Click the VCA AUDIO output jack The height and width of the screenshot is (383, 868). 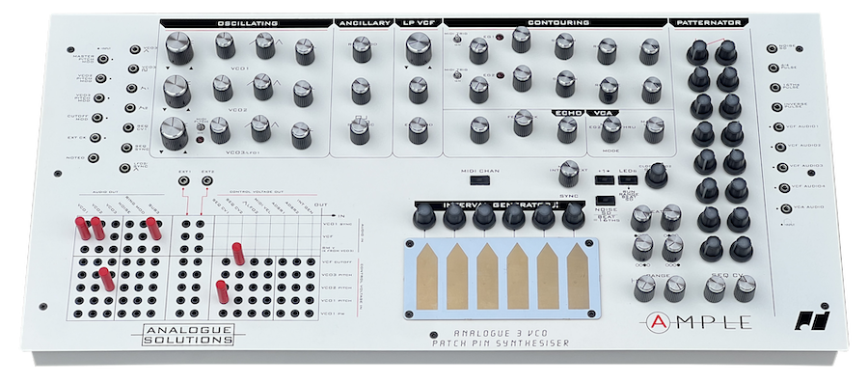pos(786,208)
